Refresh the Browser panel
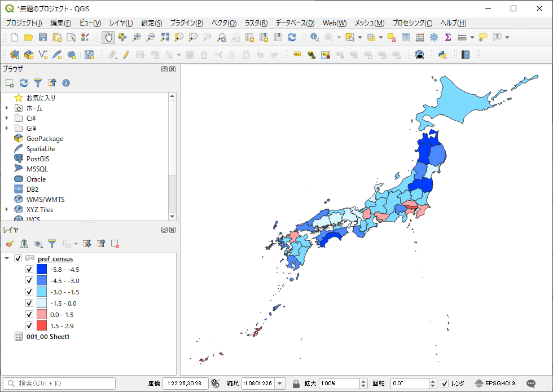553x392 pixels. tap(23, 83)
